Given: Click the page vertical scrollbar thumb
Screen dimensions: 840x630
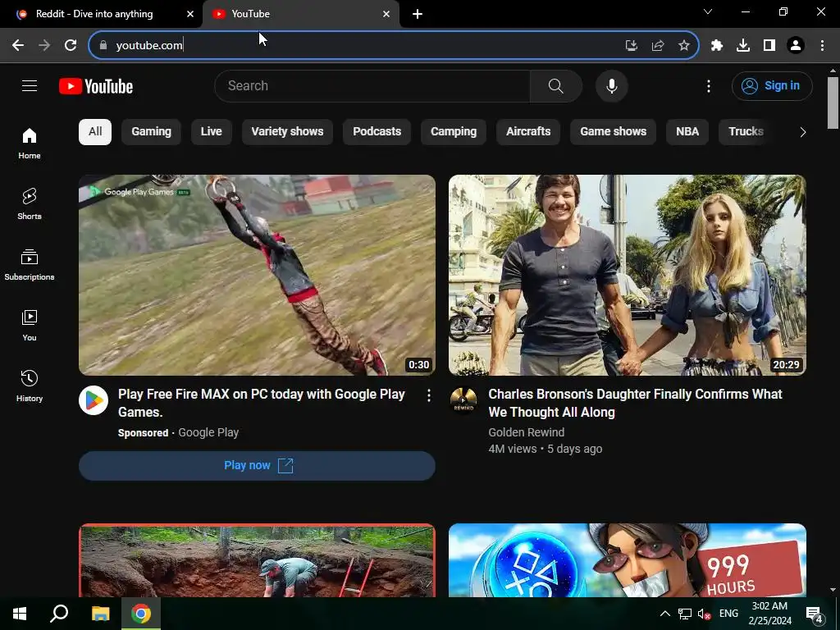Looking at the screenshot, I should (x=833, y=103).
